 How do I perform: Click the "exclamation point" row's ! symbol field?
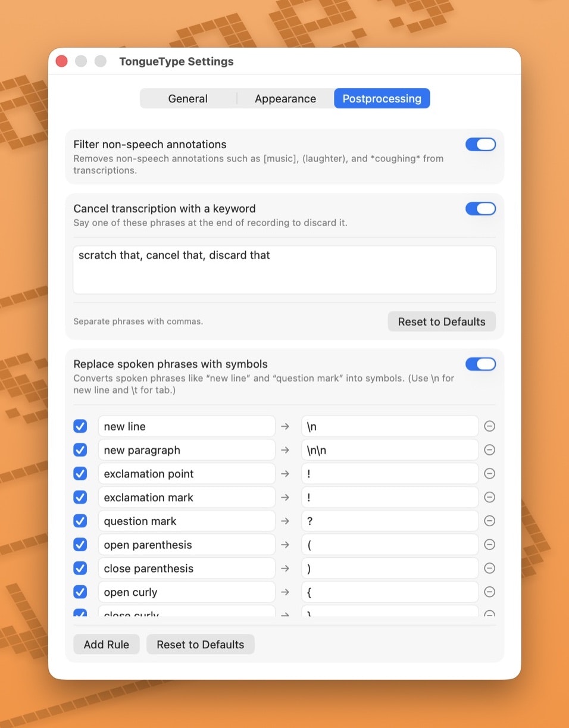tap(390, 474)
